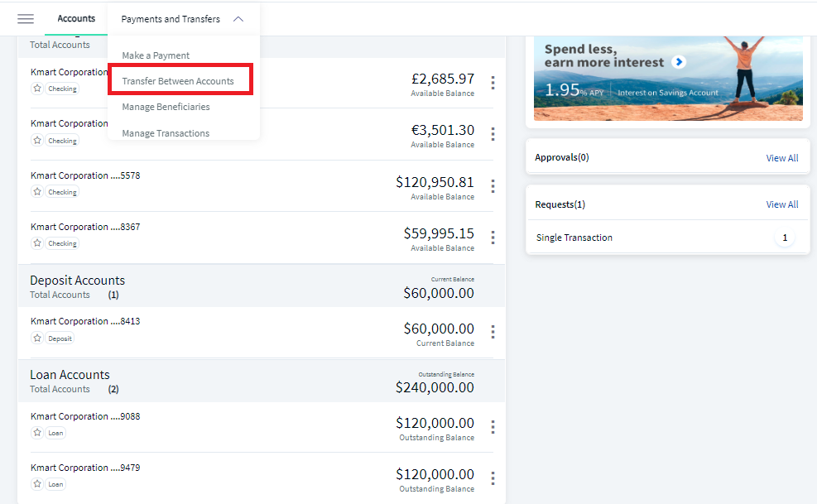Image resolution: width=822 pixels, height=504 pixels.
Task: Open kebab menu for loan ....9479
Action: tap(493, 478)
